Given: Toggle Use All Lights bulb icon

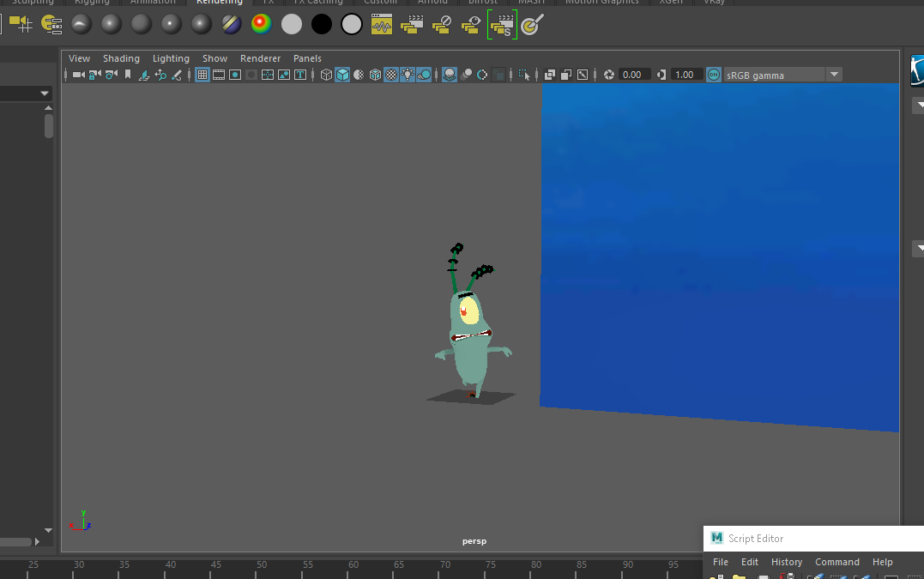Looking at the screenshot, I should click(408, 75).
